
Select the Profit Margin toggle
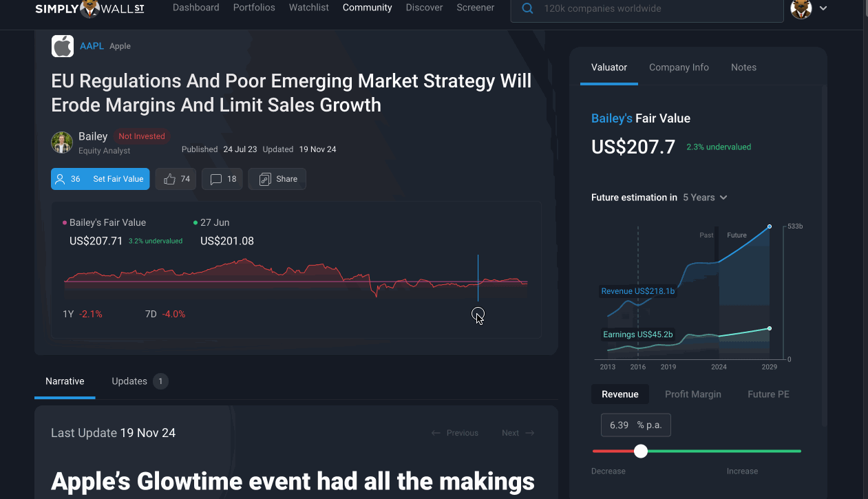point(693,394)
